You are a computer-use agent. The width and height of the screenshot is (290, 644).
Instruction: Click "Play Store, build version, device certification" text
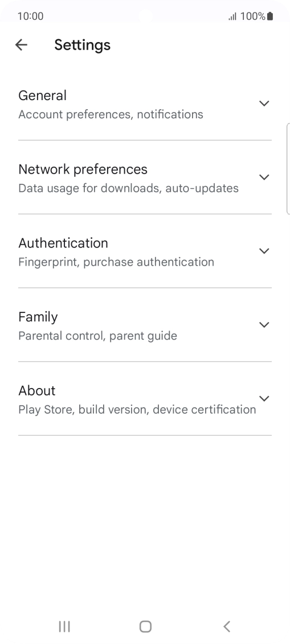click(137, 410)
